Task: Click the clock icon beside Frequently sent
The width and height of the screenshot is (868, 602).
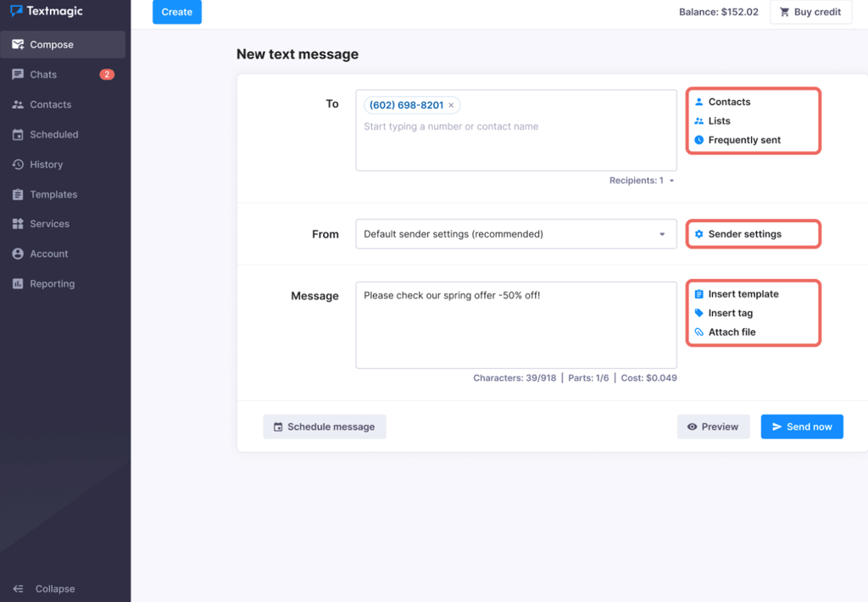Action: 699,140
